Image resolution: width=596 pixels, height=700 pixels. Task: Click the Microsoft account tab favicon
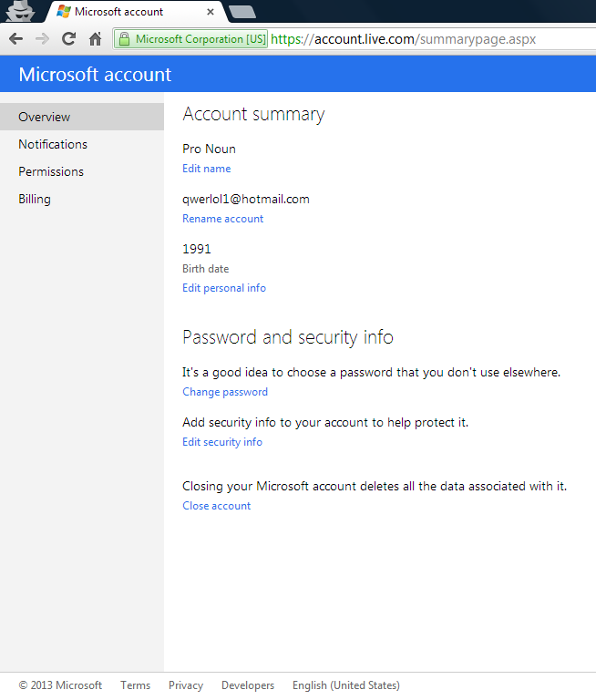coord(63,12)
